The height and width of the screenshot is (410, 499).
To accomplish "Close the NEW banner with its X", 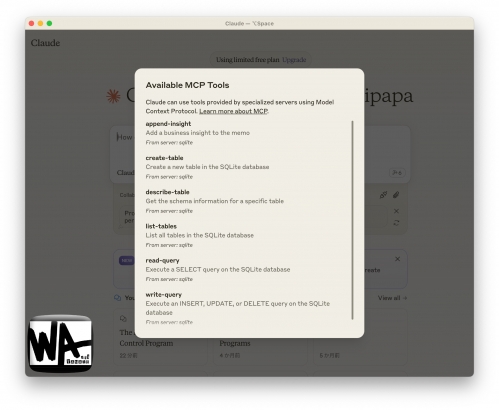I will point(397,259).
